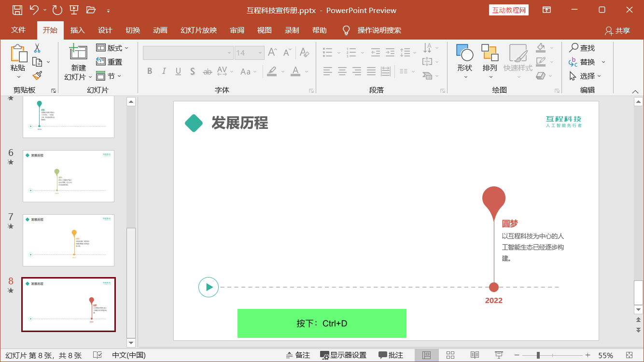
Task: Click the Comments (批注) button
Action: coord(391,355)
